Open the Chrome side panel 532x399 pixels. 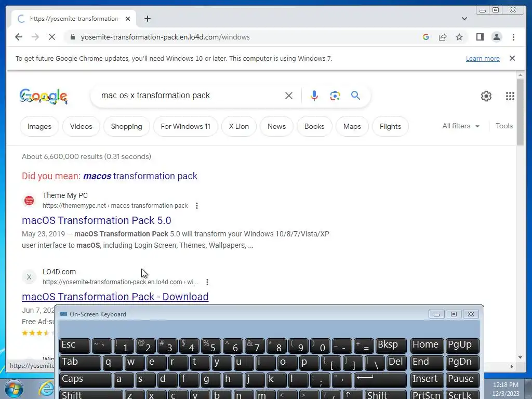[480, 37]
